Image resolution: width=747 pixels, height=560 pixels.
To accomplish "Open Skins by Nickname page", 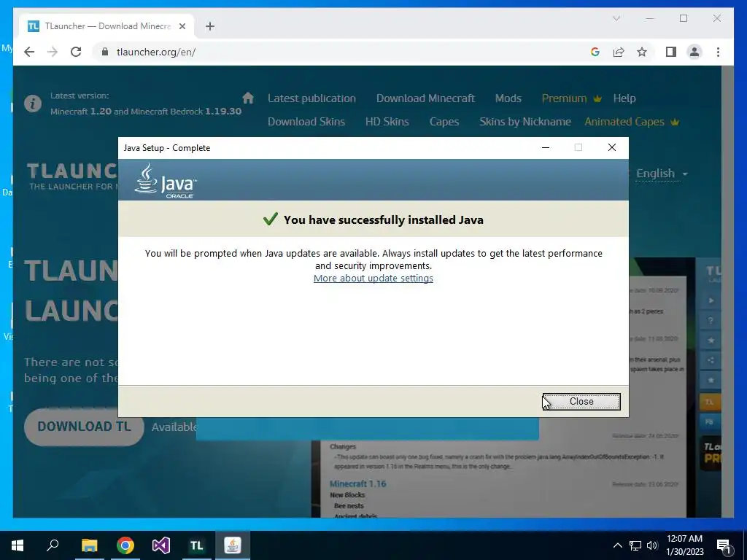I will click(525, 122).
